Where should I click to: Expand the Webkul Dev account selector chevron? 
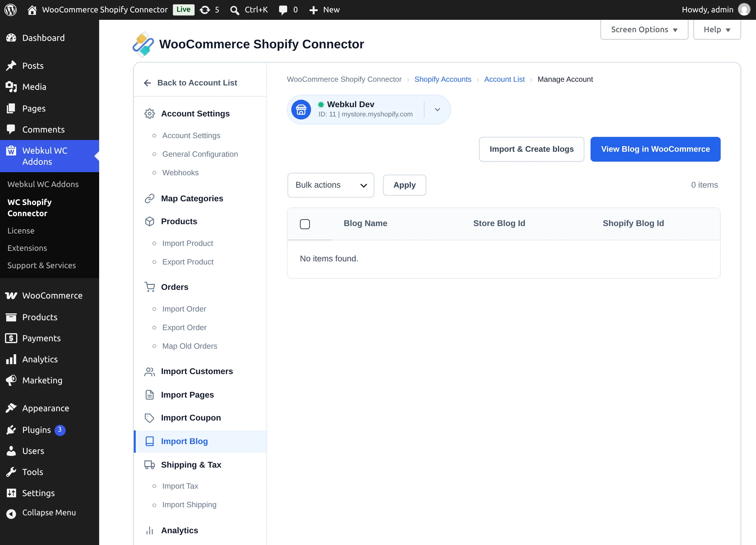437,110
